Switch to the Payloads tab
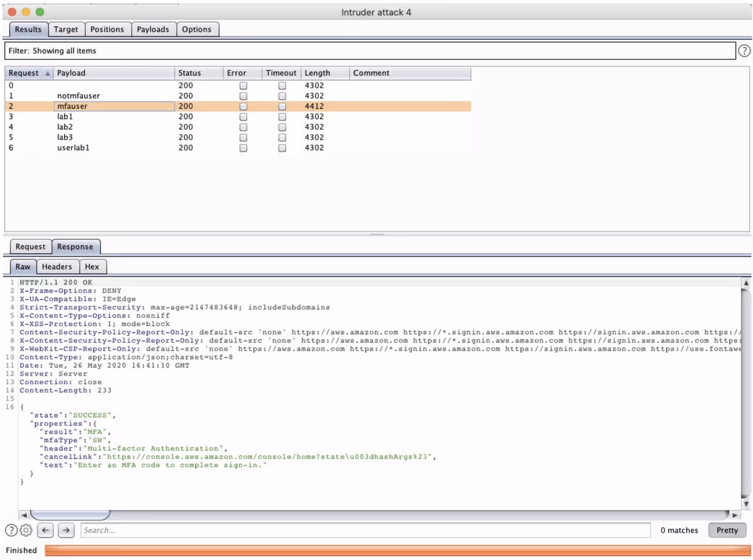753x560 pixels. pyautogui.click(x=153, y=29)
